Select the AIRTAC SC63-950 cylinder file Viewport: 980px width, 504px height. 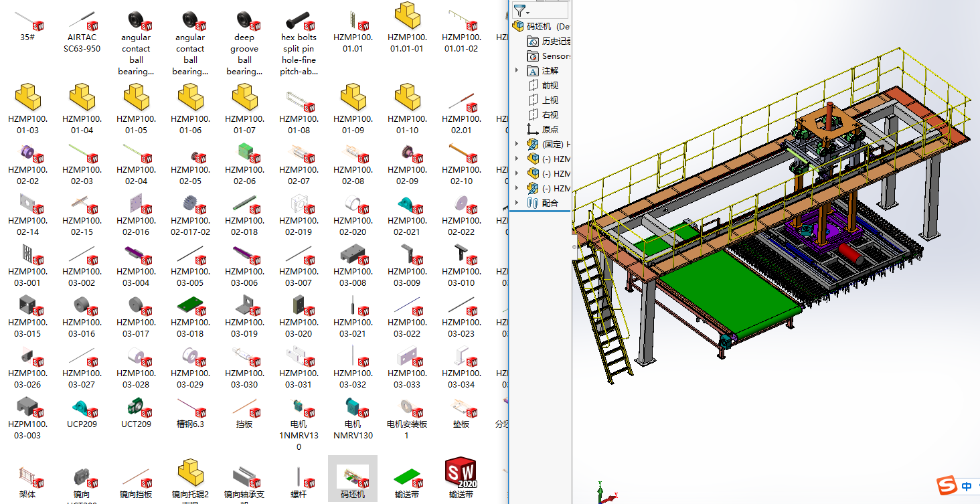[82, 30]
